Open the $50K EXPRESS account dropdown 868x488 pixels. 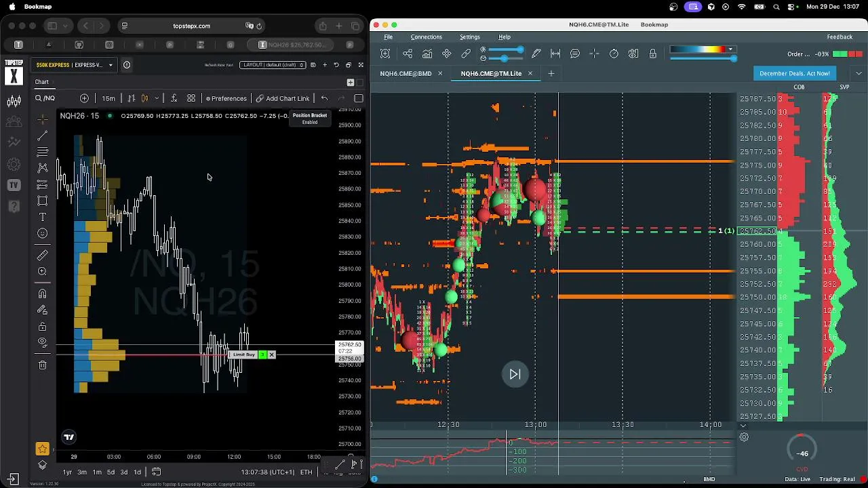[74, 65]
